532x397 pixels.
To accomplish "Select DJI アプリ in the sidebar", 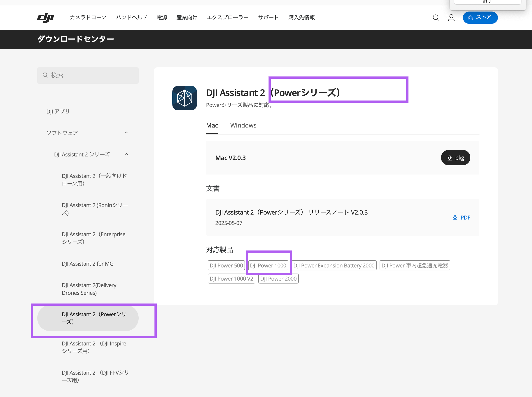I will [x=58, y=111].
